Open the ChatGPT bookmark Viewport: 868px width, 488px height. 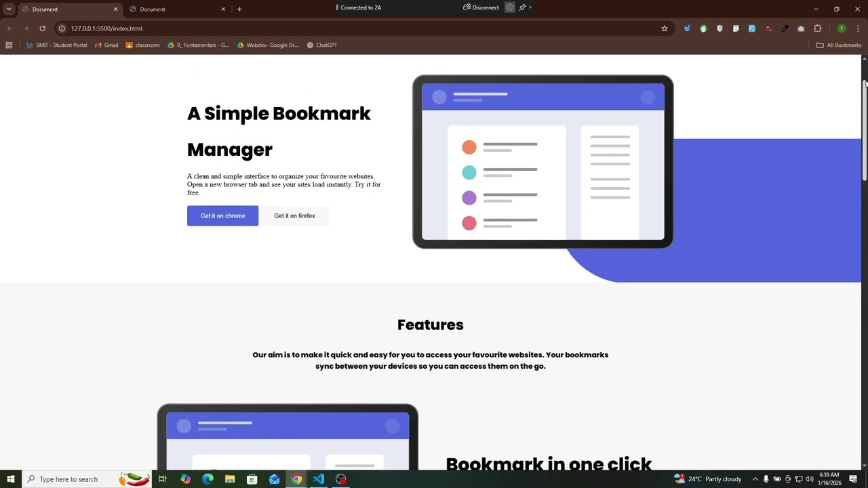point(321,45)
